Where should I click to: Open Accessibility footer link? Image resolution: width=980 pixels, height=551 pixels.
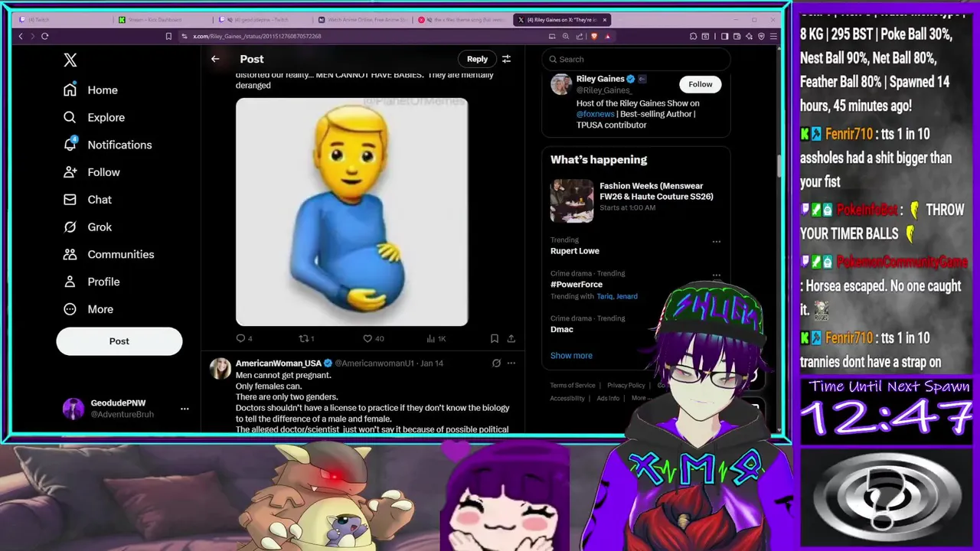point(567,398)
